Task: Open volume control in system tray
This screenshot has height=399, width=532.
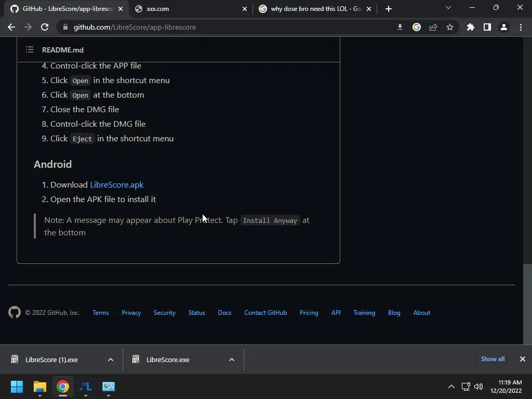Action: 478,387
